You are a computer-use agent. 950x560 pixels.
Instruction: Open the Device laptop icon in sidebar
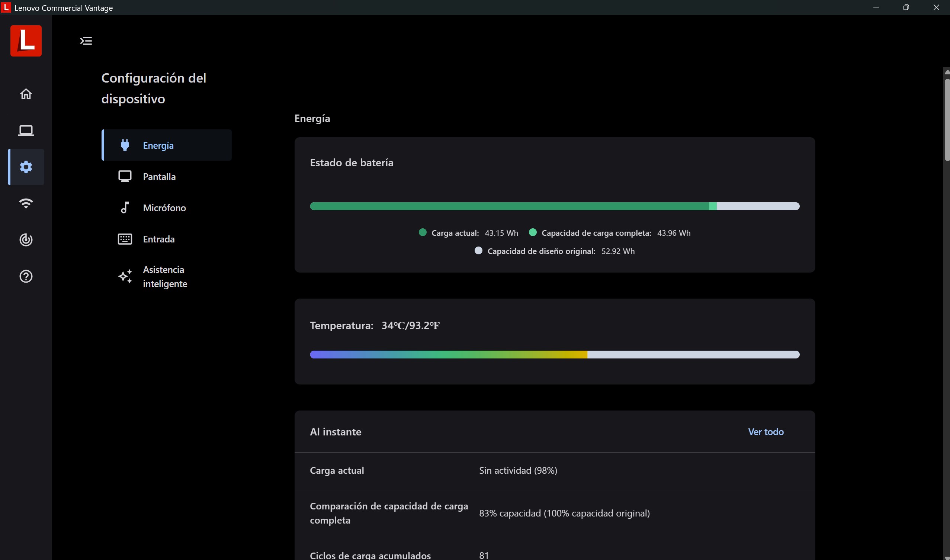[26, 131]
